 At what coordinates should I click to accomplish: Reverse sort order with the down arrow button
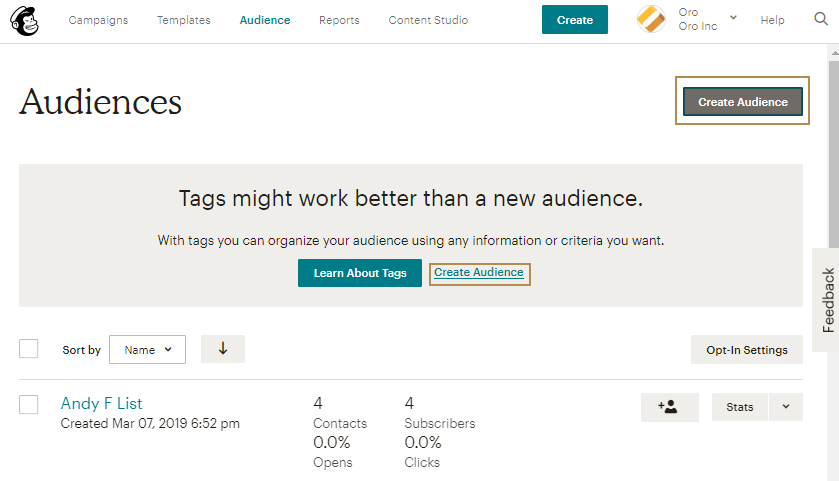coord(223,349)
